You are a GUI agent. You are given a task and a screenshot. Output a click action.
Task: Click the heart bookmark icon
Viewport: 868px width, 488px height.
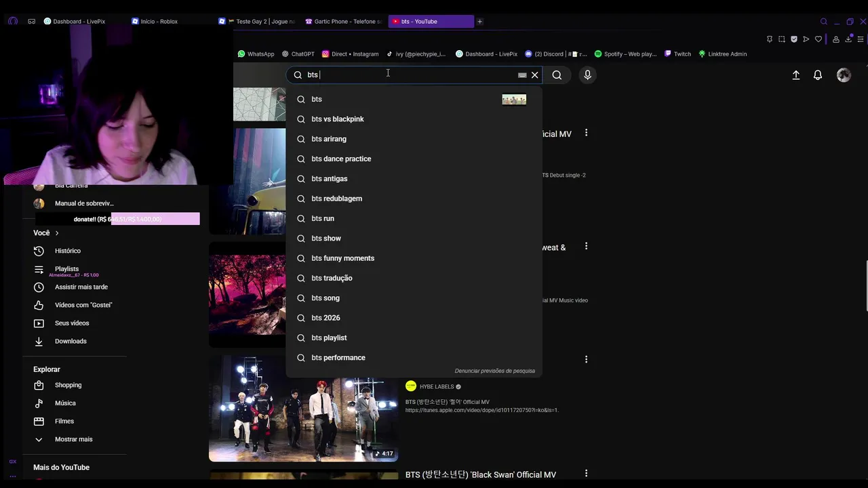click(818, 39)
